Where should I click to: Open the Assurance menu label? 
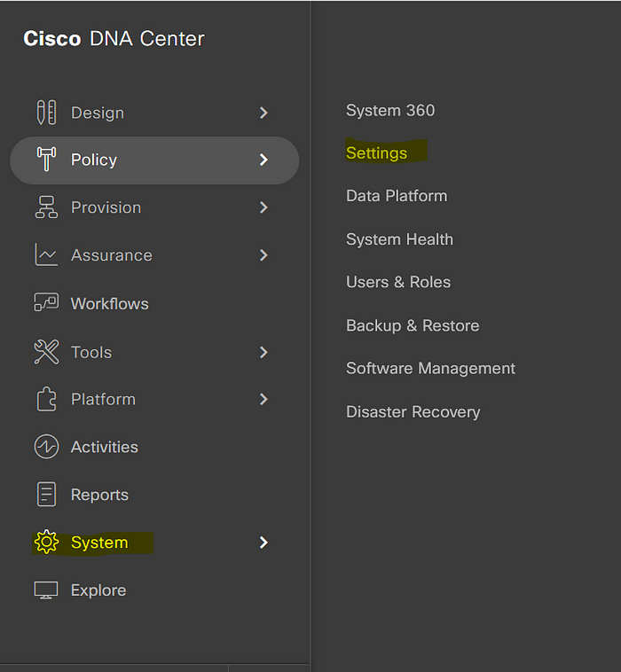pyautogui.click(x=112, y=255)
